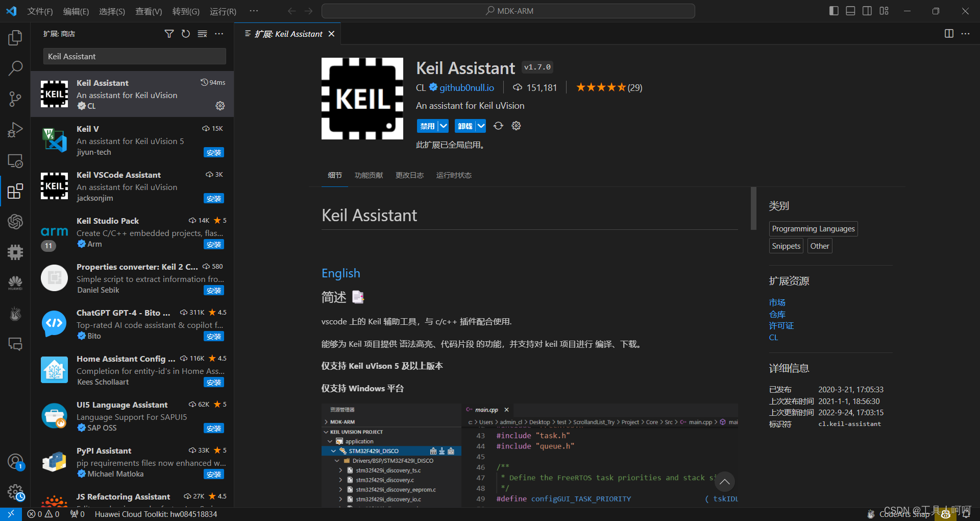Toggle the primary side bar layout icon
The width and height of the screenshot is (980, 521).
(834, 11)
